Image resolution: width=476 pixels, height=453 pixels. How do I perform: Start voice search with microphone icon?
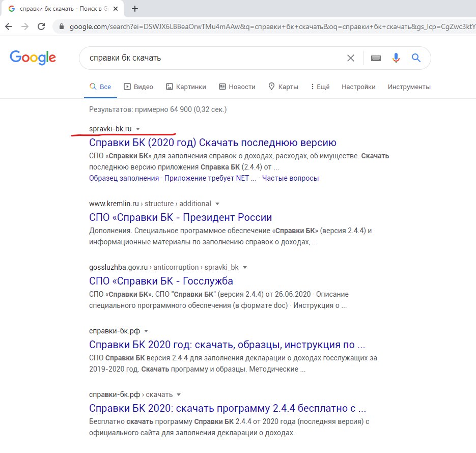(x=396, y=58)
